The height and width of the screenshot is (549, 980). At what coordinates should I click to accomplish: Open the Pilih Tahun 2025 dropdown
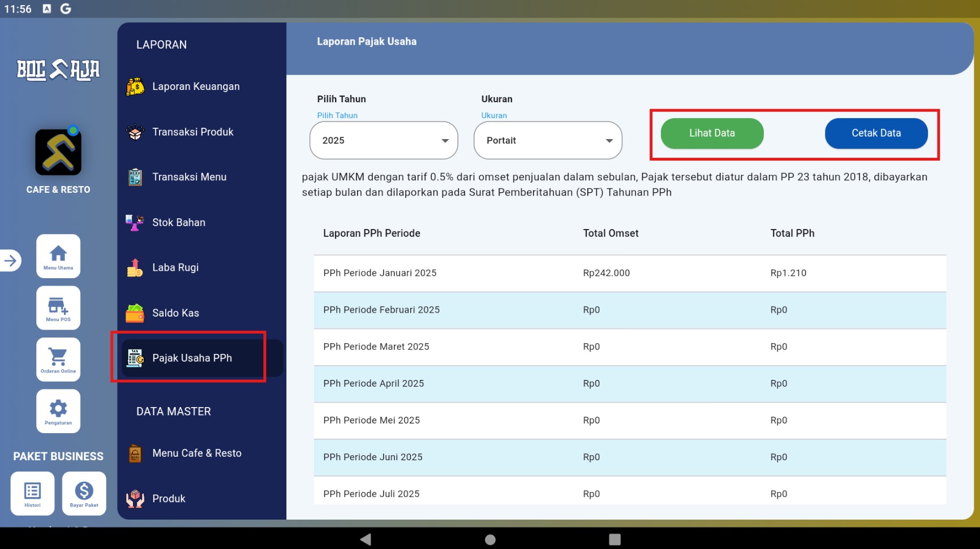(x=384, y=140)
